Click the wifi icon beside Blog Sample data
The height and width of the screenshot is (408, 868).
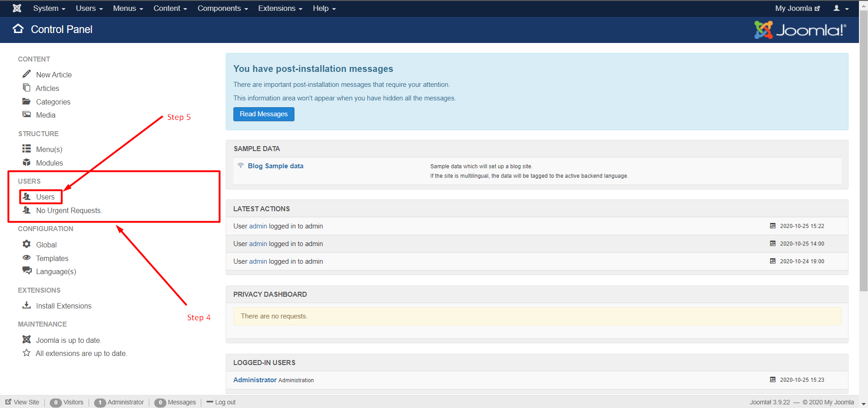241,166
